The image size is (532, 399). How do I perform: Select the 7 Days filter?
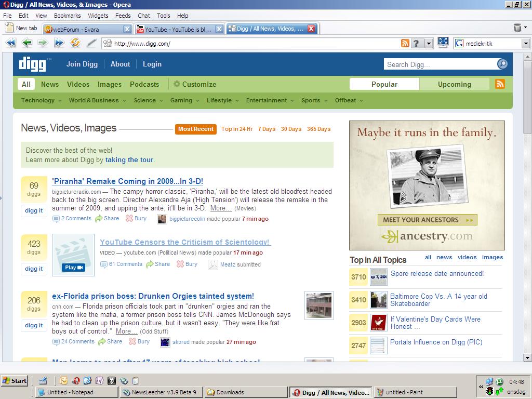(x=267, y=129)
